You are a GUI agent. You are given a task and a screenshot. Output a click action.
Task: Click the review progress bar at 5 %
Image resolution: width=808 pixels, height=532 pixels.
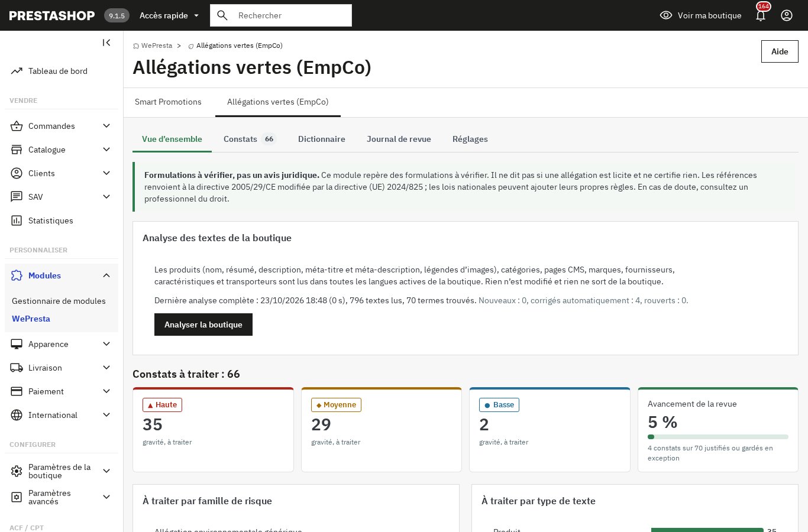718,437
